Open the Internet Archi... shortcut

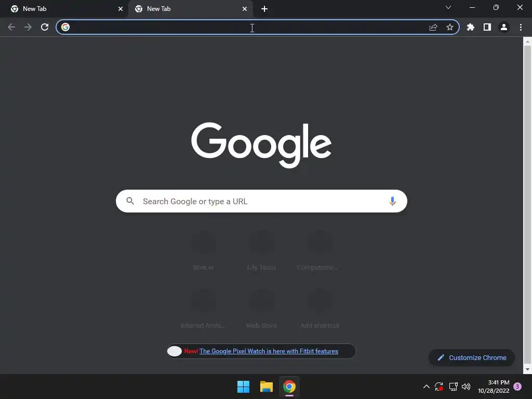coord(203,309)
